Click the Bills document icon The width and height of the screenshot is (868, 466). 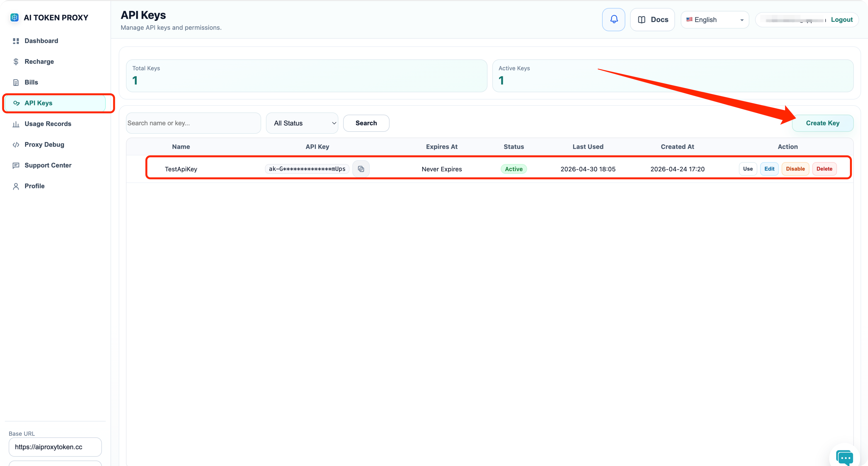point(16,82)
